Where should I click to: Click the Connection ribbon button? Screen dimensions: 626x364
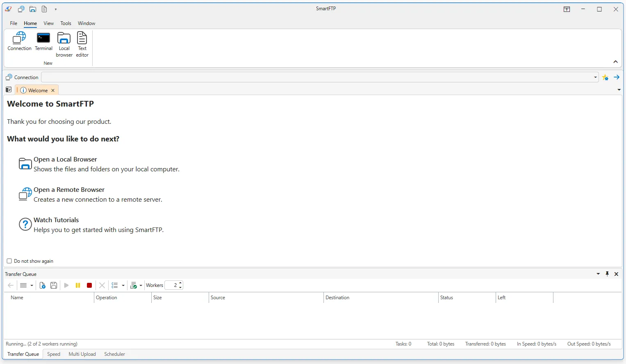point(19,41)
